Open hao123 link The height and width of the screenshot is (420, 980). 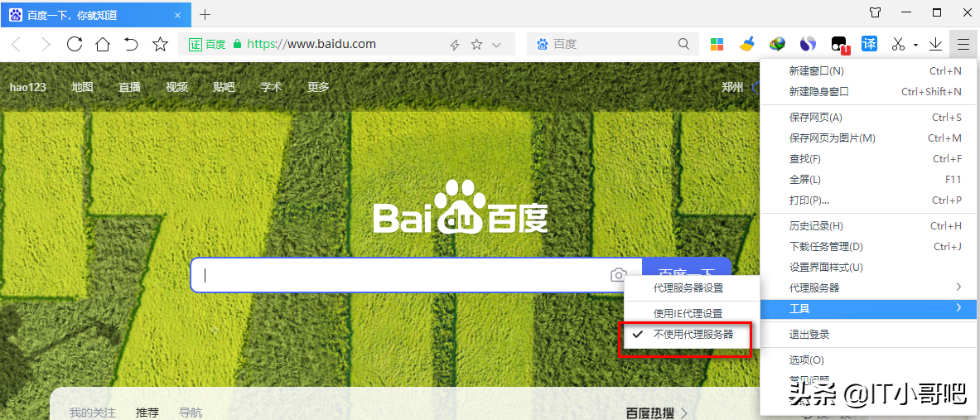pyautogui.click(x=28, y=87)
